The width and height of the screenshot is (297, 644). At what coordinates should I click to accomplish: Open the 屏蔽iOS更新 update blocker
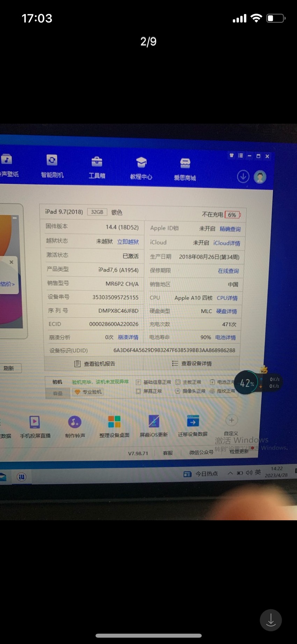pyautogui.click(x=154, y=426)
